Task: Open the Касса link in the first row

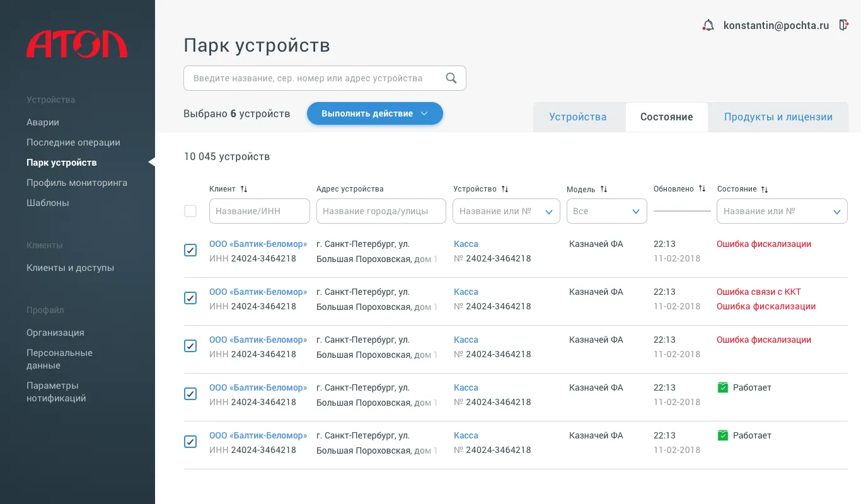Action: 466,244
